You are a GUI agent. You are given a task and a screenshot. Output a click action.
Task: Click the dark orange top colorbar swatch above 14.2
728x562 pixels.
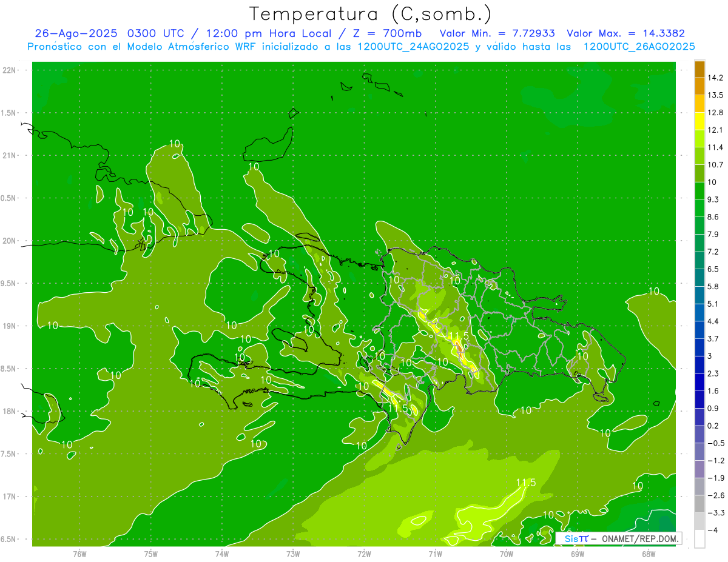pos(699,69)
